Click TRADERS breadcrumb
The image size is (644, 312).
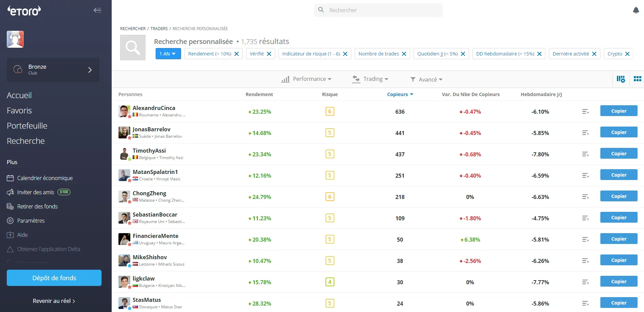tap(159, 29)
